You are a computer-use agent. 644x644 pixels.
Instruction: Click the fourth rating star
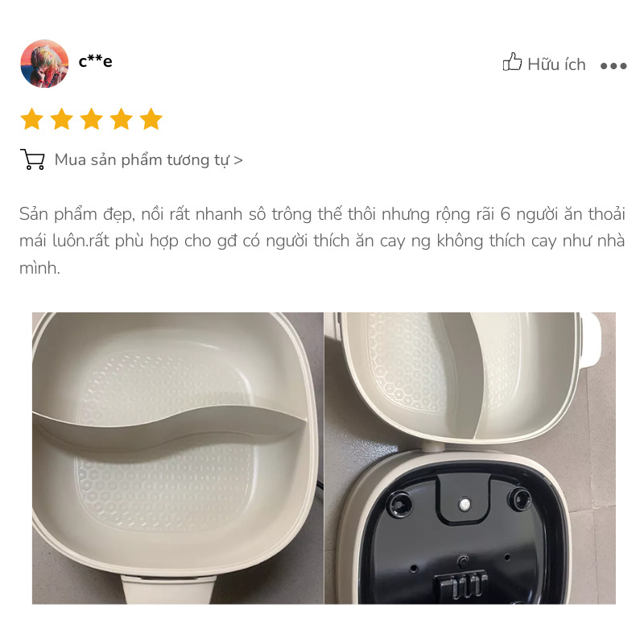click(122, 119)
